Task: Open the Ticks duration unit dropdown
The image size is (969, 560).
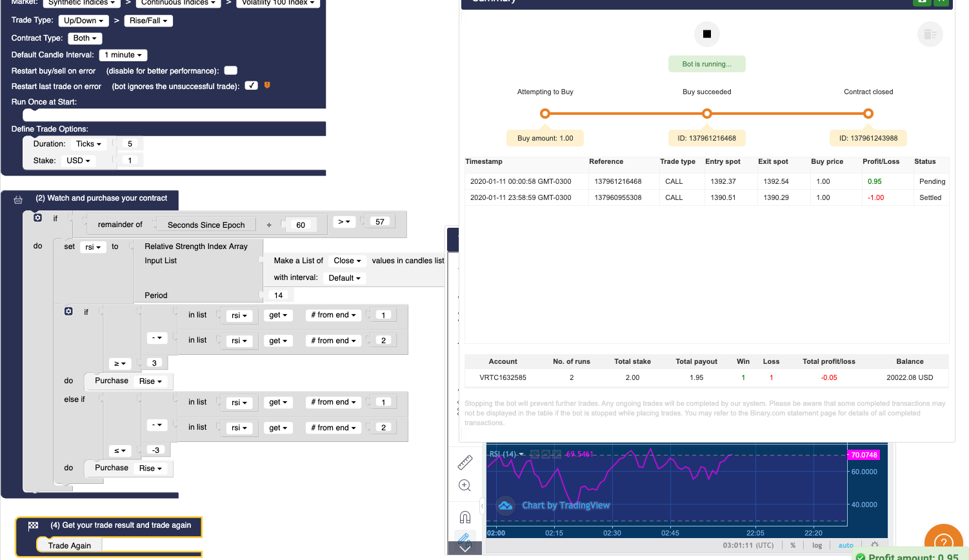Action: (x=88, y=144)
